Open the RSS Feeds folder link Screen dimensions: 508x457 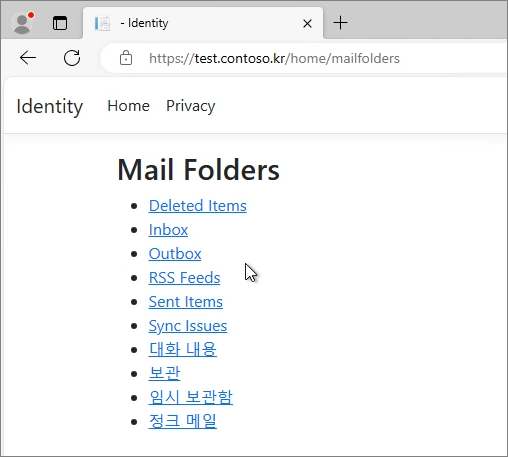pyautogui.click(x=184, y=278)
